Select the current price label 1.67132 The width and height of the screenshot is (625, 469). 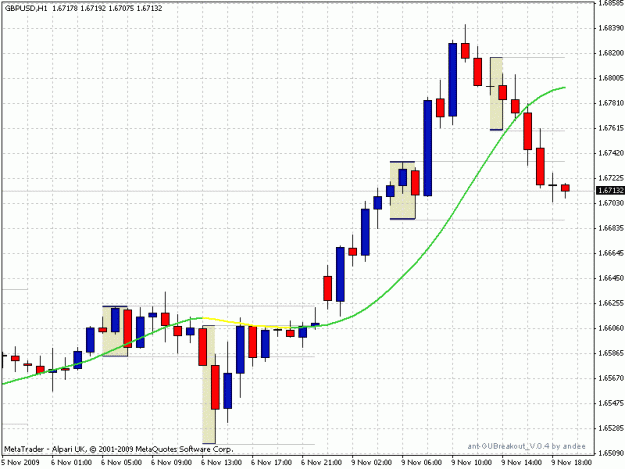click(611, 190)
